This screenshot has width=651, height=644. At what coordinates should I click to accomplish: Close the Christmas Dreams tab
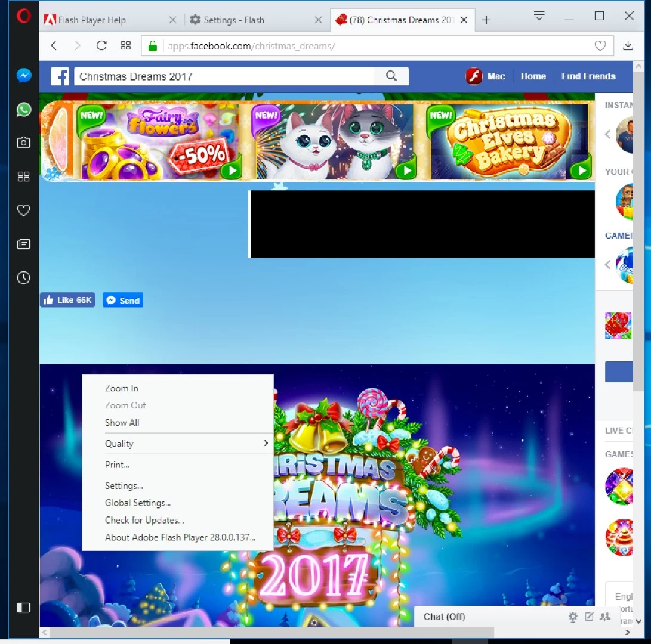[x=464, y=20]
